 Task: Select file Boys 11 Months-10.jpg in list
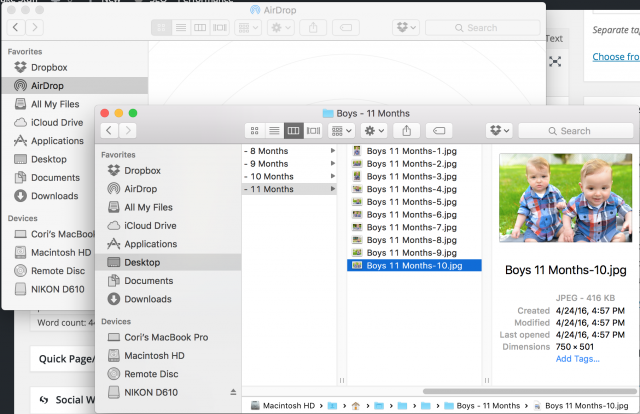[x=414, y=265]
